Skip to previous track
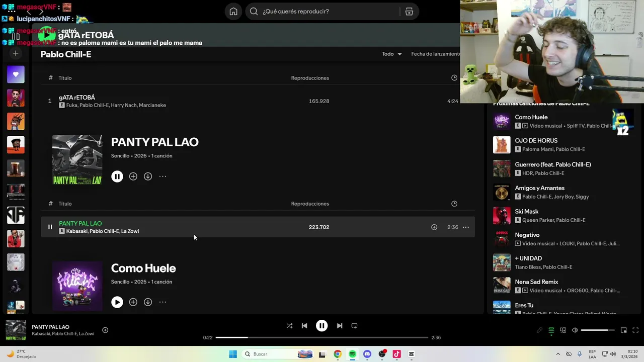The height and width of the screenshot is (362, 644). click(304, 326)
